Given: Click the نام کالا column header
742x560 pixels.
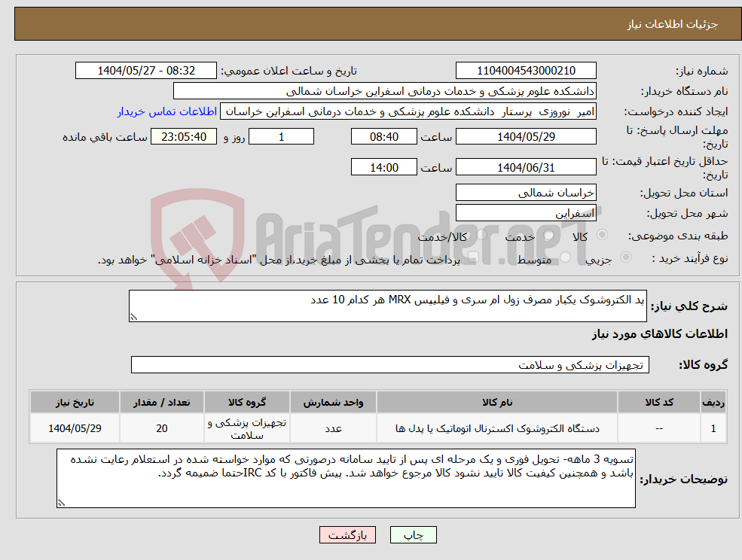Looking at the screenshot, I should (x=497, y=403).
